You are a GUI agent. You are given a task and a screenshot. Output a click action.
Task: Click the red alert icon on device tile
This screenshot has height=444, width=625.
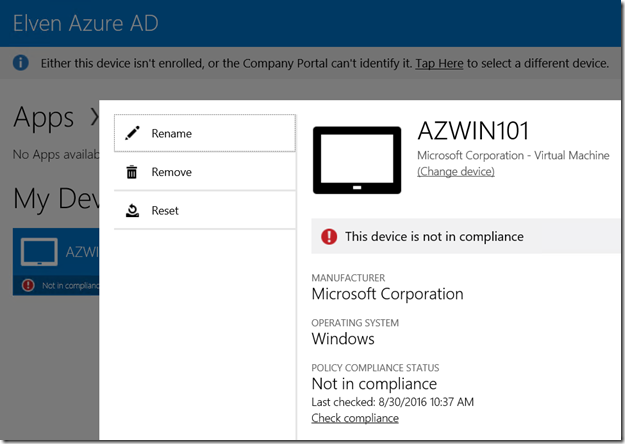[28, 285]
